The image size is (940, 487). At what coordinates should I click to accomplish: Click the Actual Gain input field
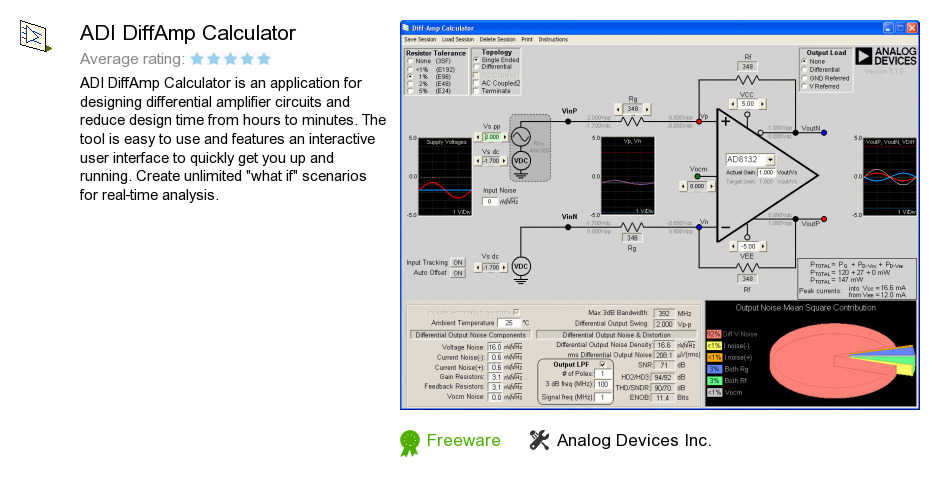pyautogui.click(x=766, y=172)
